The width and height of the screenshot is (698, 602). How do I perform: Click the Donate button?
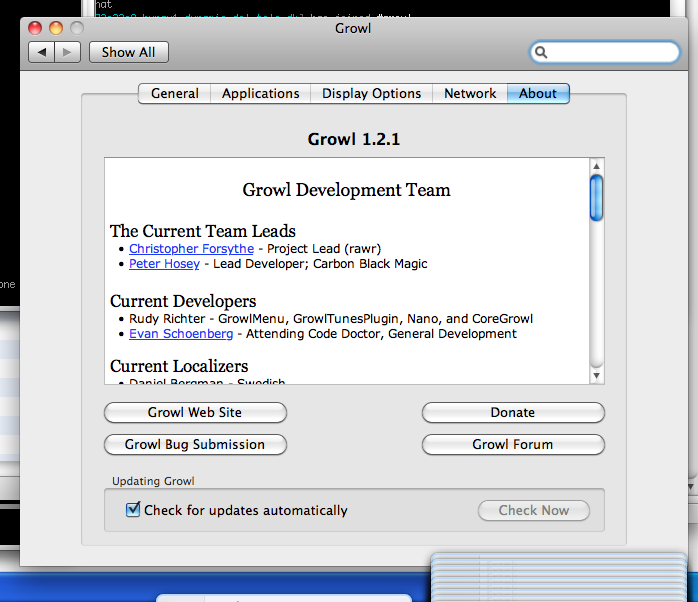click(x=512, y=412)
